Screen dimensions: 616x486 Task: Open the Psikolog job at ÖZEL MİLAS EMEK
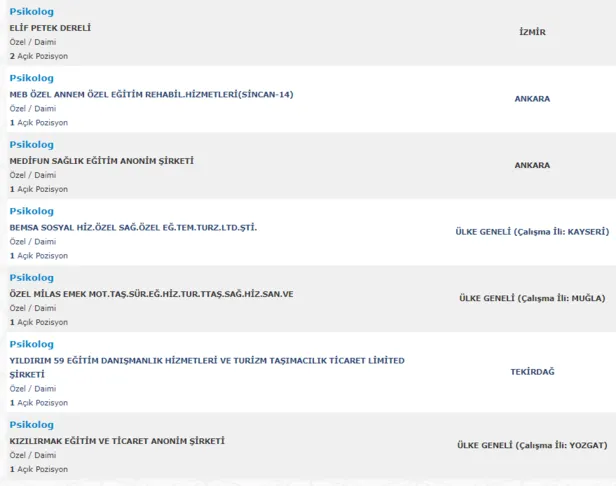tap(31, 278)
